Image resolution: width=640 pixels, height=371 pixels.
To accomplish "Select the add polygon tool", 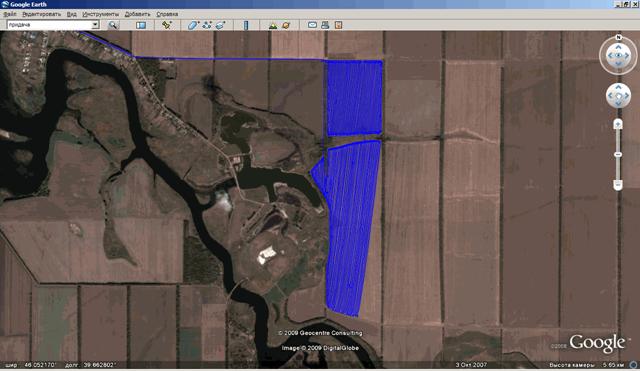I will click(193, 25).
